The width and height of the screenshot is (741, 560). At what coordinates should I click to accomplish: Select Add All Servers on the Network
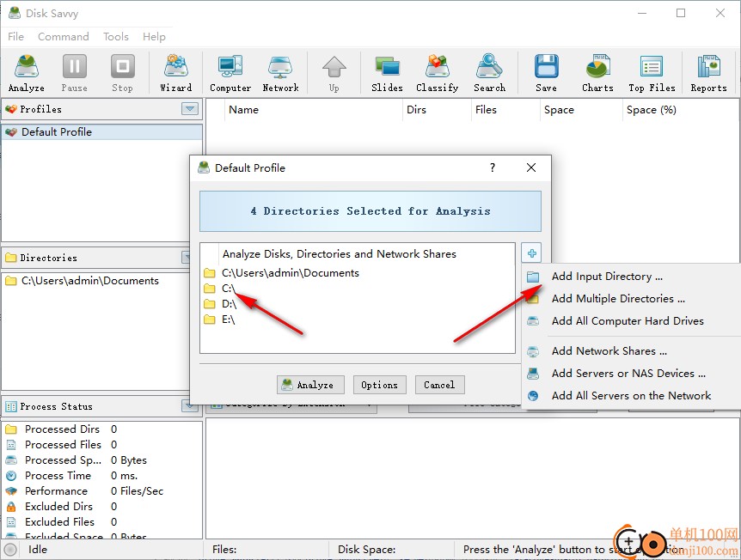coord(631,395)
